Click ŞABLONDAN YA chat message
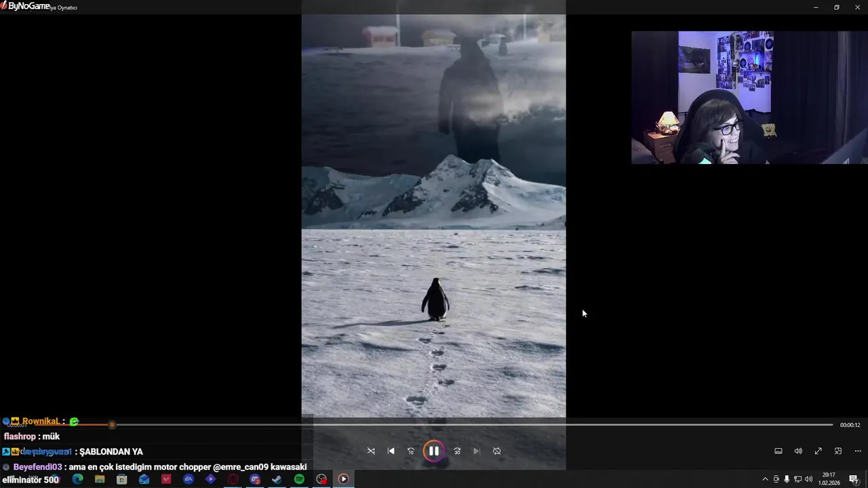 coord(111,451)
